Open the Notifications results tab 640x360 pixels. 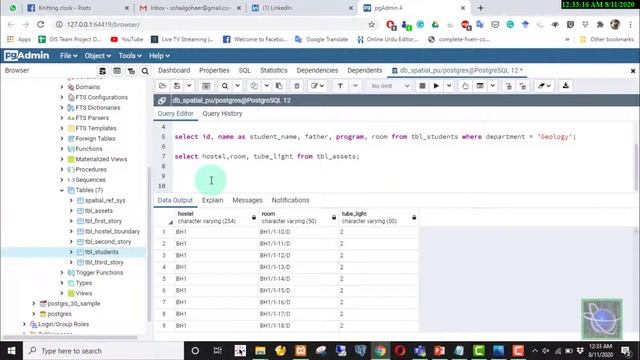pyautogui.click(x=290, y=200)
